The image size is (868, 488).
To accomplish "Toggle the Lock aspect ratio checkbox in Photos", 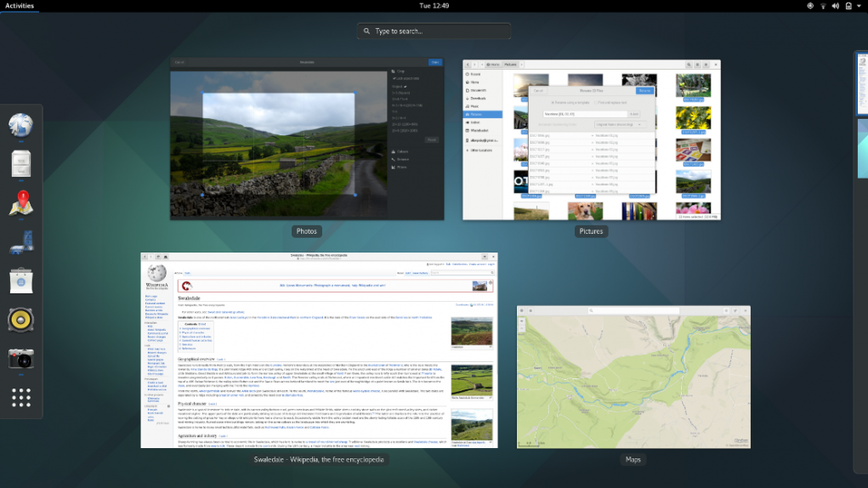I will click(x=406, y=78).
